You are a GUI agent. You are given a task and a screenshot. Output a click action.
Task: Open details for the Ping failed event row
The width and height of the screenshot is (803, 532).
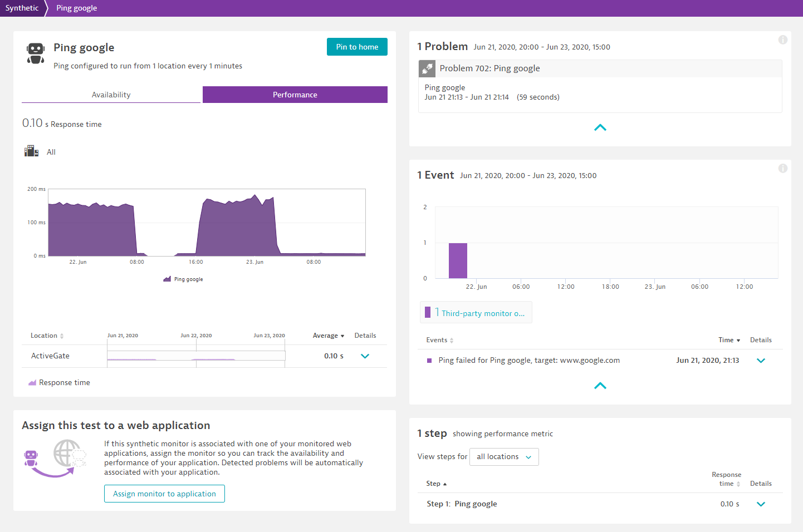(x=761, y=360)
